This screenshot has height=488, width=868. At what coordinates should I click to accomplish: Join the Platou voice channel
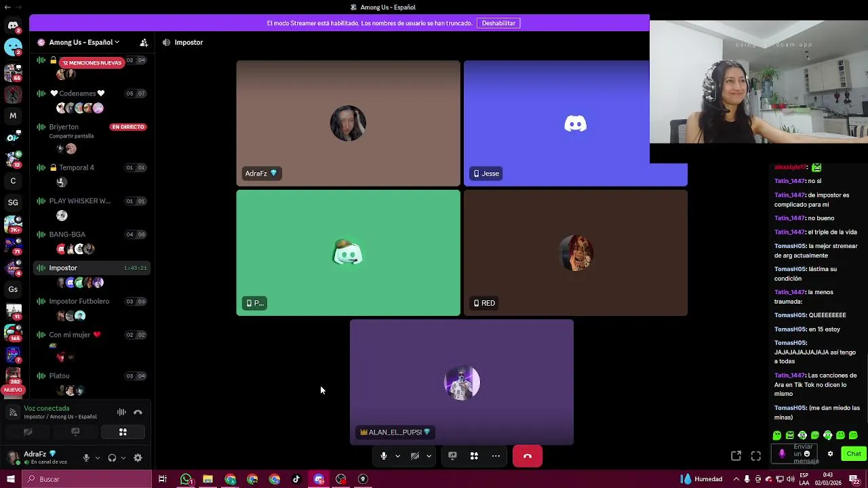point(92,375)
